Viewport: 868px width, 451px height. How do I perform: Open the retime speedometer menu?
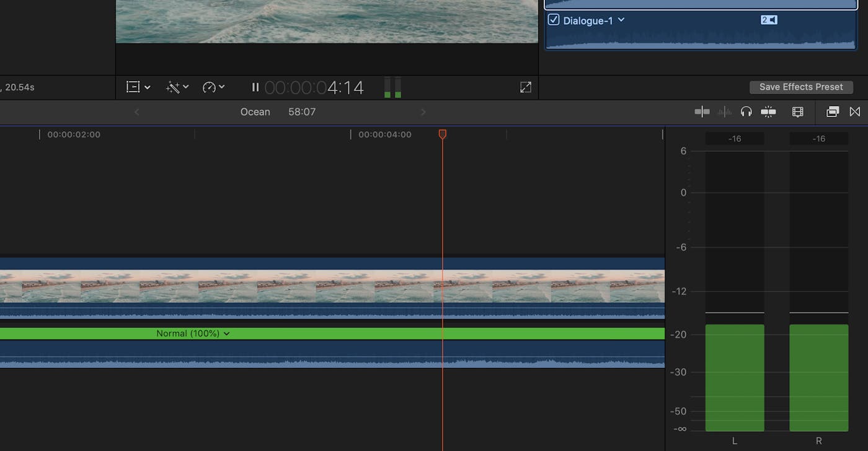[x=213, y=87]
